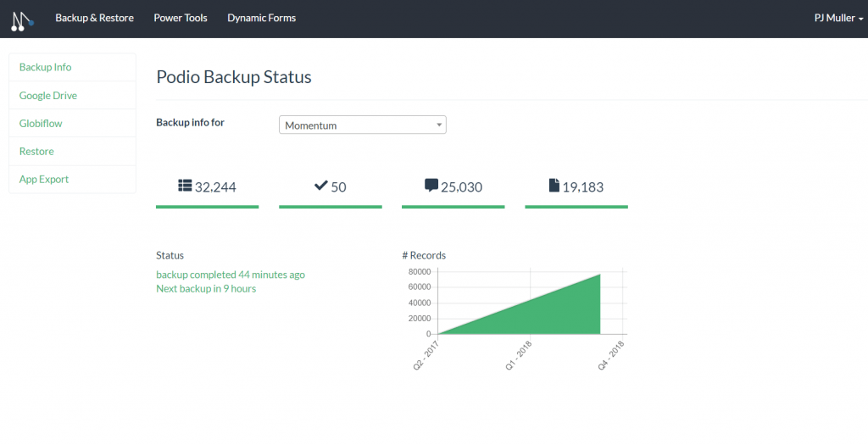The height and width of the screenshot is (445, 868).
Task: Click the app logo in navbar
Action: (x=22, y=19)
